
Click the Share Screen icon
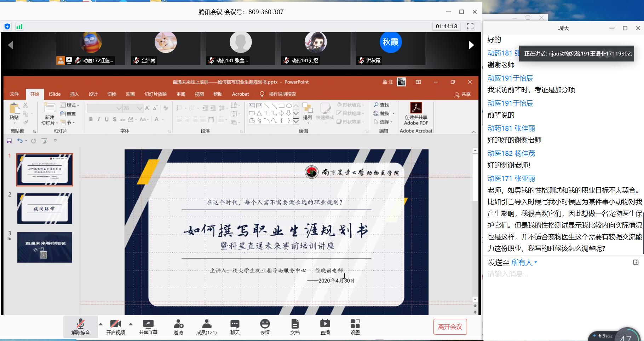(x=148, y=327)
